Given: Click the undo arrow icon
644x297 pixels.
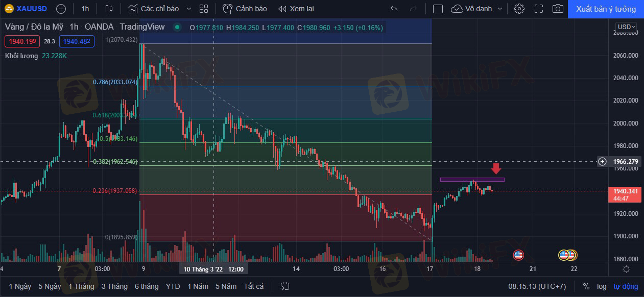Looking at the screenshot, I should click(x=394, y=9).
